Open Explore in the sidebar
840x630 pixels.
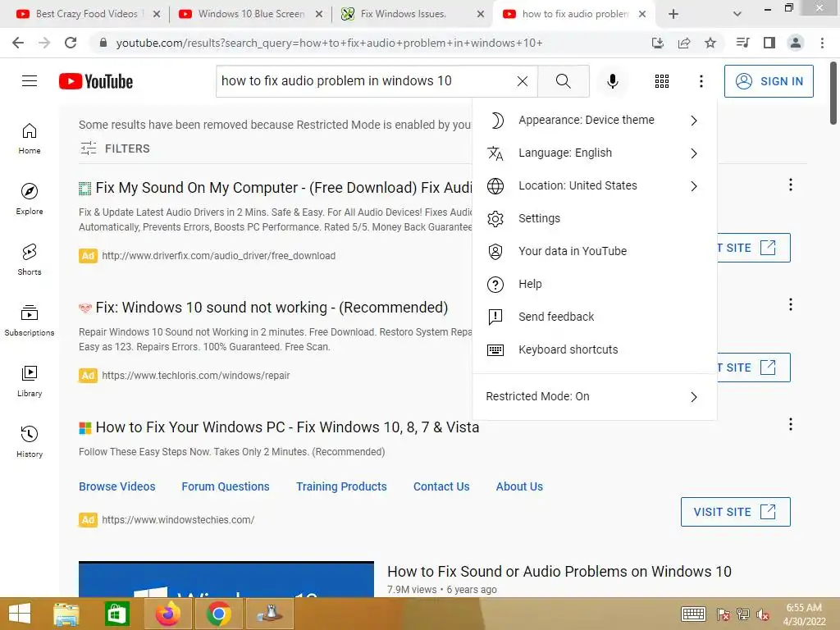tap(30, 199)
